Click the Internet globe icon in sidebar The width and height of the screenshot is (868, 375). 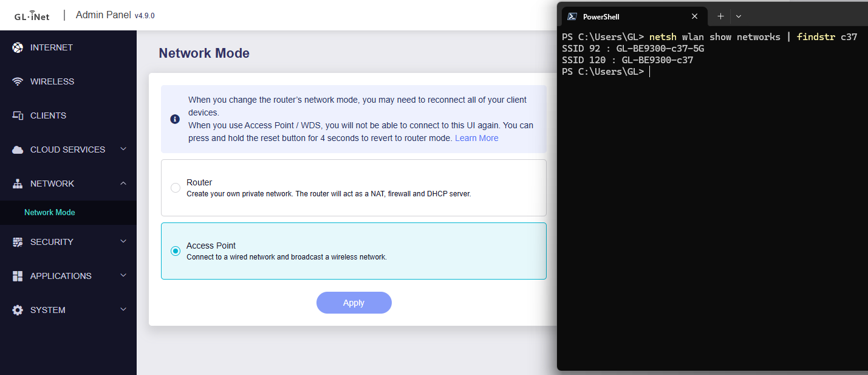(18, 47)
